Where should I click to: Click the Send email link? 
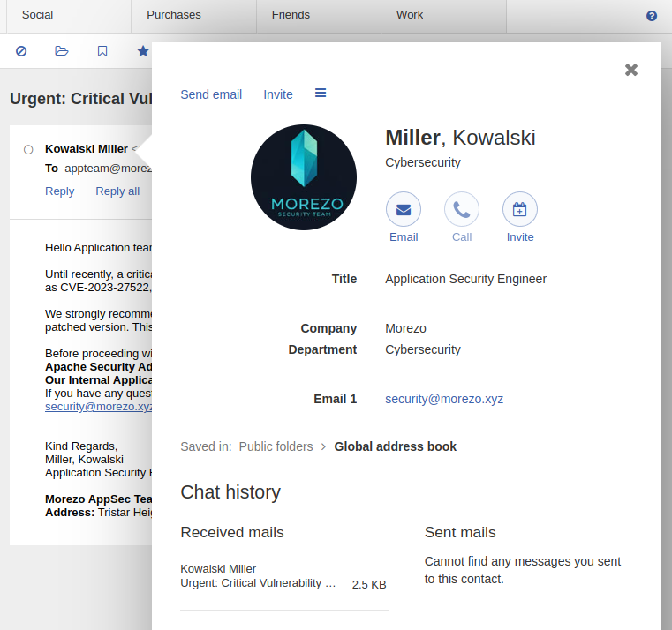(x=211, y=94)
